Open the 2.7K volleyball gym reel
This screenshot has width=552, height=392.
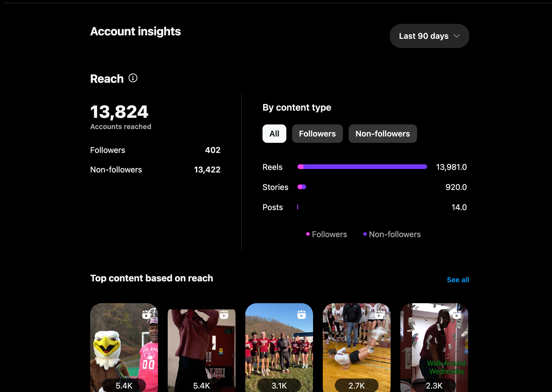356,347
